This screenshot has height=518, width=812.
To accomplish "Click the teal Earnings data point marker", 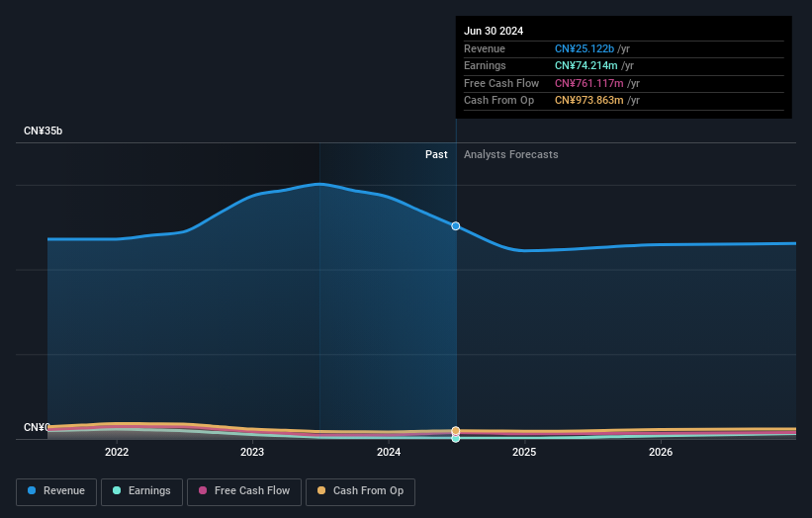I will click(x=456, y=438).
